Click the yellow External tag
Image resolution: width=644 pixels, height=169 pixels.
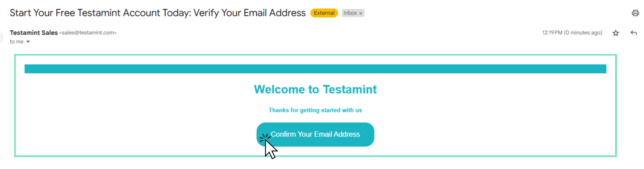point(324,13)
